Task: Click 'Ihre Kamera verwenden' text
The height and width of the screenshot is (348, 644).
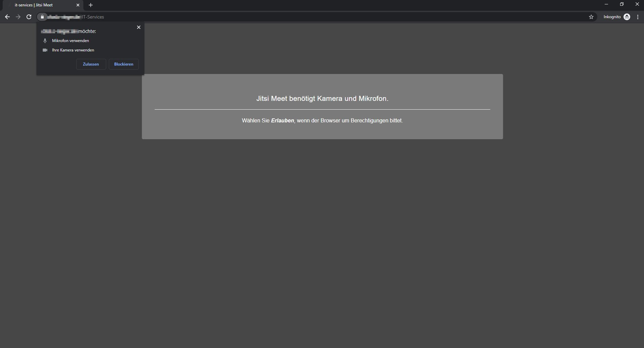Action: [x=73, y=50]
